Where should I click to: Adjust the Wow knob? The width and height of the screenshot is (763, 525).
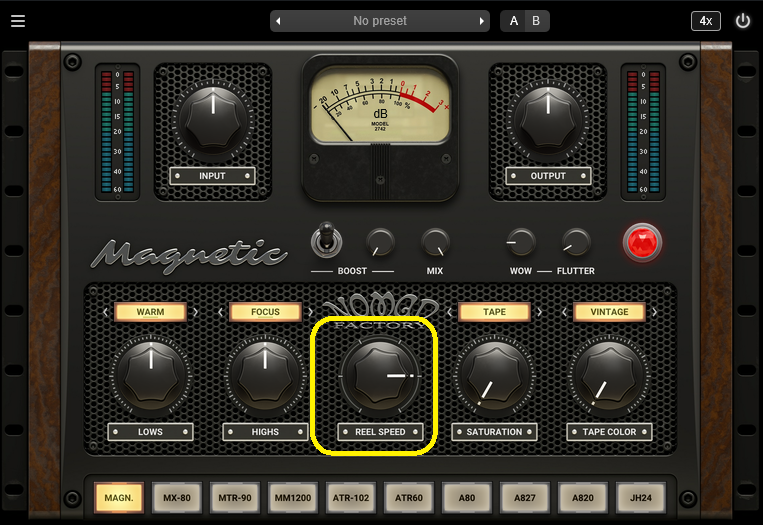pyautogui.click(x=521, y=242)
